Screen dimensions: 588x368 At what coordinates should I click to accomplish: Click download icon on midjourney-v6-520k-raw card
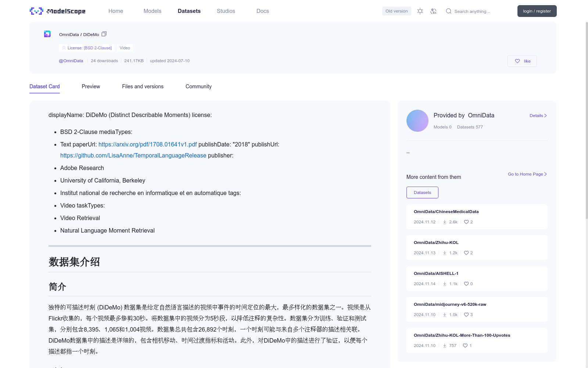coord(445,315)
